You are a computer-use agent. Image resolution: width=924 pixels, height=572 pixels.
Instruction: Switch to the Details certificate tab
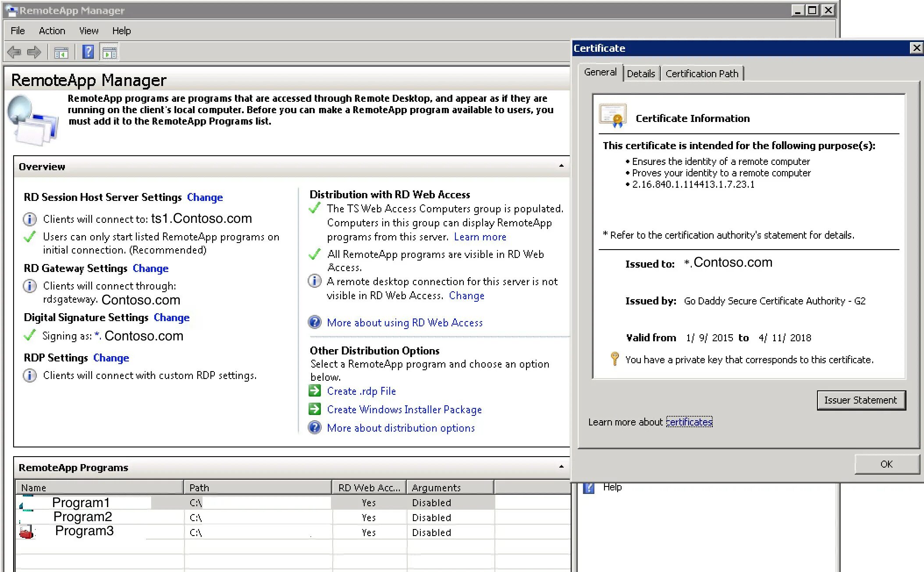[x=640, y=74]
